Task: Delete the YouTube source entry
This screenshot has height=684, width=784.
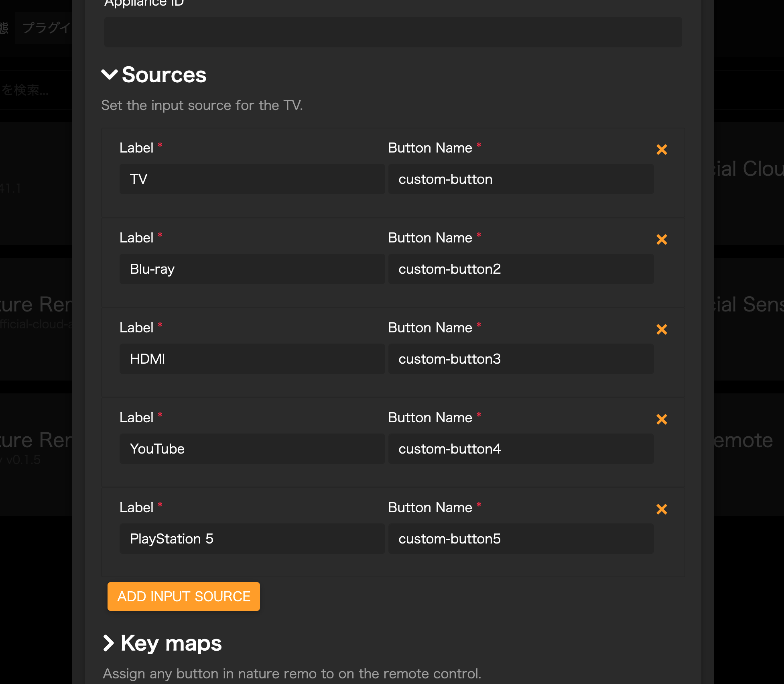Action: tap(662, 419)
